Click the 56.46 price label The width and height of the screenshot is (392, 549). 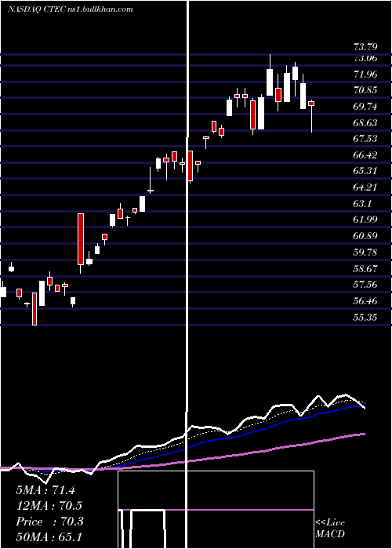click(x=366, y=300)
